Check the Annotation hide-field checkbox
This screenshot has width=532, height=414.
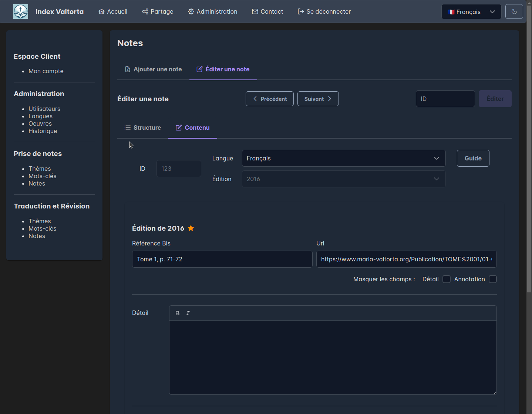pos(492,279)
